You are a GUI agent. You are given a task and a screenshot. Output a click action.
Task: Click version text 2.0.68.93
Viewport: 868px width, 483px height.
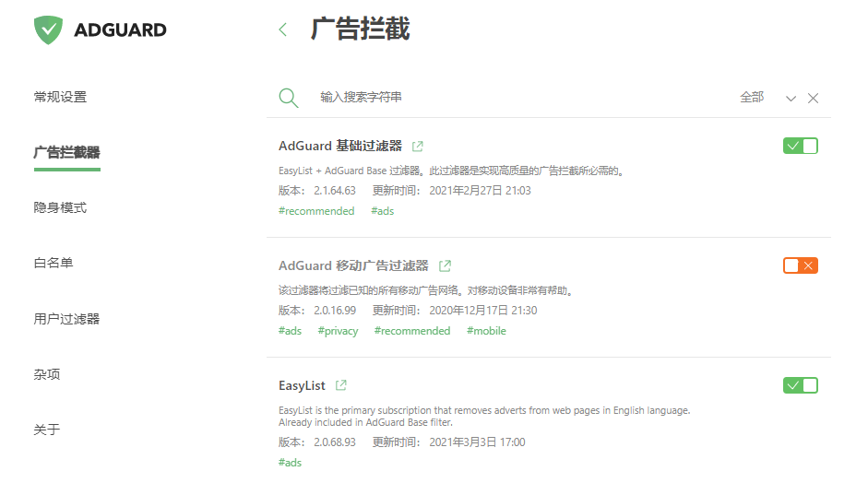(x=334, y=442)
